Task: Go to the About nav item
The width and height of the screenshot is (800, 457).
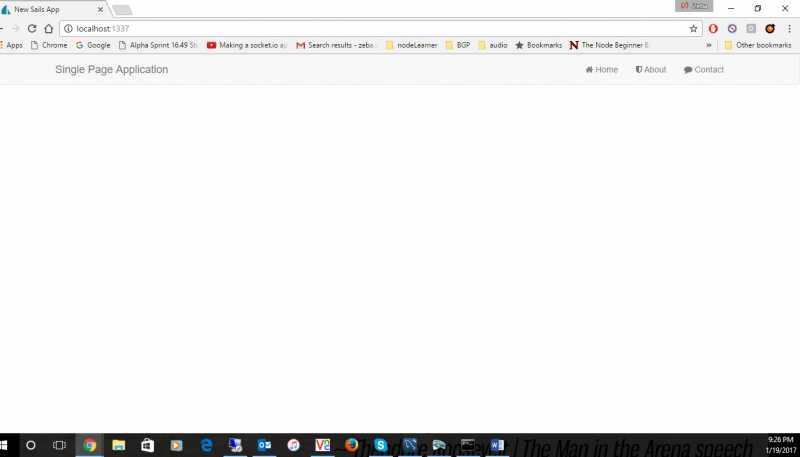Action: (x=650, y=70)
